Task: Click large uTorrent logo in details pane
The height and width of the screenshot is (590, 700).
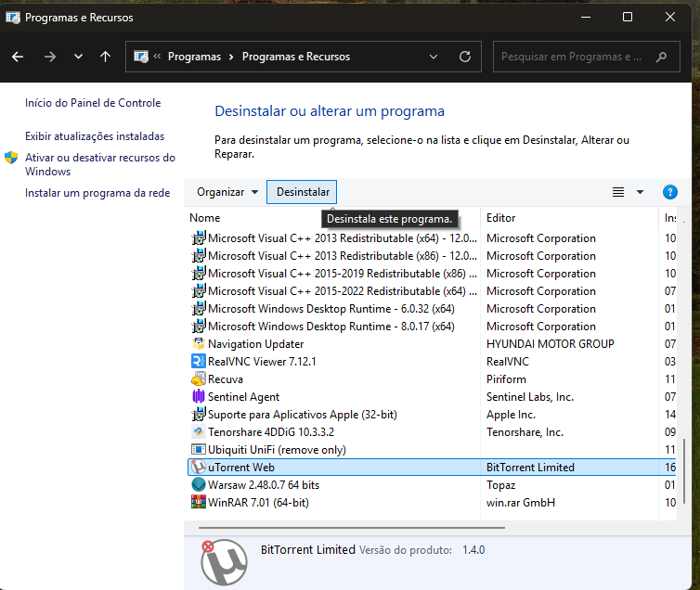Action: pos(224,562)
